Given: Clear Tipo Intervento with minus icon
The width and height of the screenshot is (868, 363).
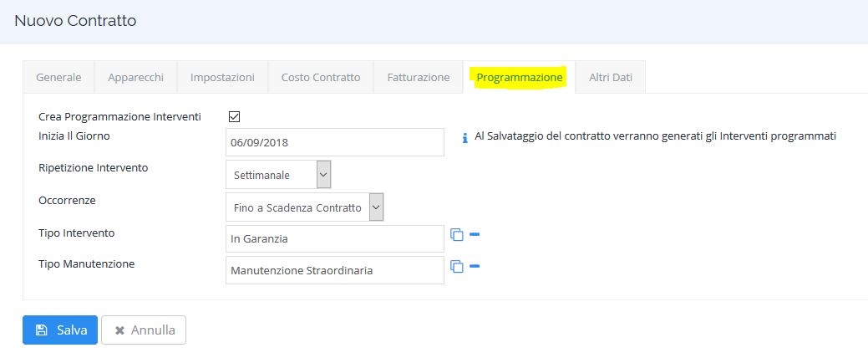Looking at the screenshot, I should [475, 234].
